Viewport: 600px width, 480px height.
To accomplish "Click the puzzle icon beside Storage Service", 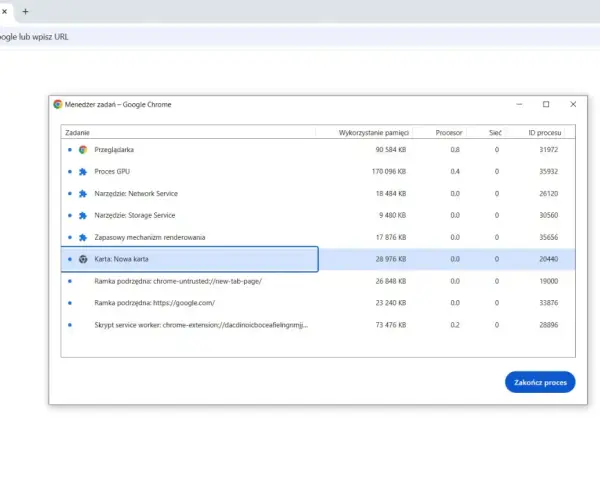I will coord(83,216).
